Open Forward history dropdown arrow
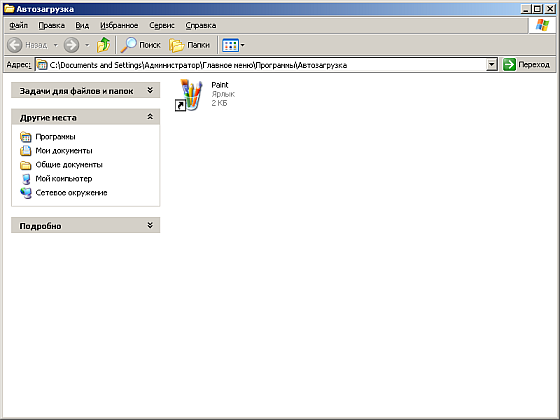 point(87,45)
